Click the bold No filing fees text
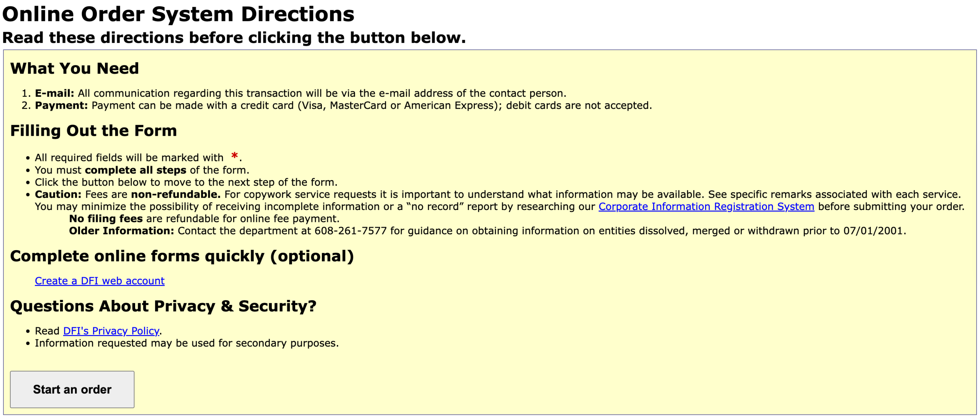Viewport: 980px width, 420px height. click(x=106, y=219)
